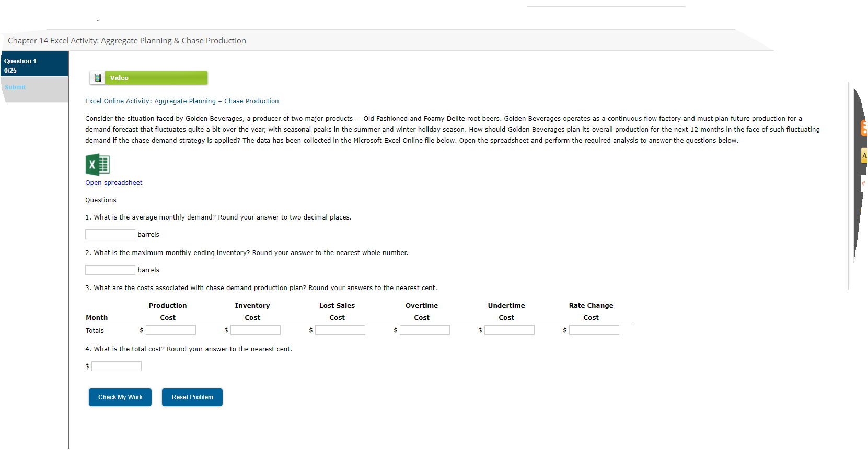Image resolution: width=868 pixels, height=450 pixels.
Task: Open spreadsheet link
Action: [114, 183]
